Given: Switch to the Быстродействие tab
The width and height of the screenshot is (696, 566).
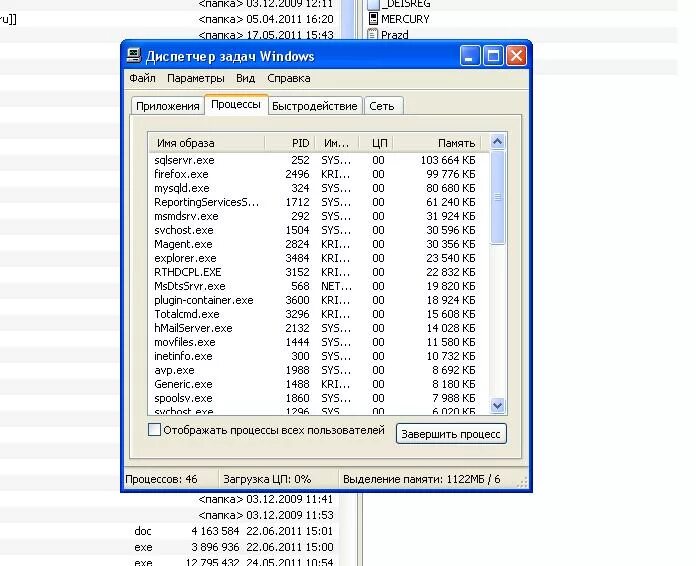Looking at the screenshot, I should (315, 106).
